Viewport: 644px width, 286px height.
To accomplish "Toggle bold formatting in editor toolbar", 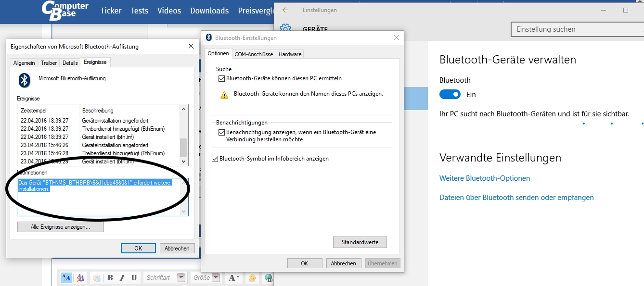I will coord(110,278).
